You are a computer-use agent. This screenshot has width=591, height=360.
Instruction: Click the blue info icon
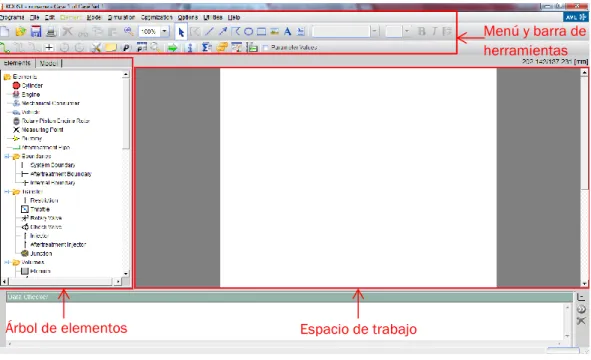point(190,47)
